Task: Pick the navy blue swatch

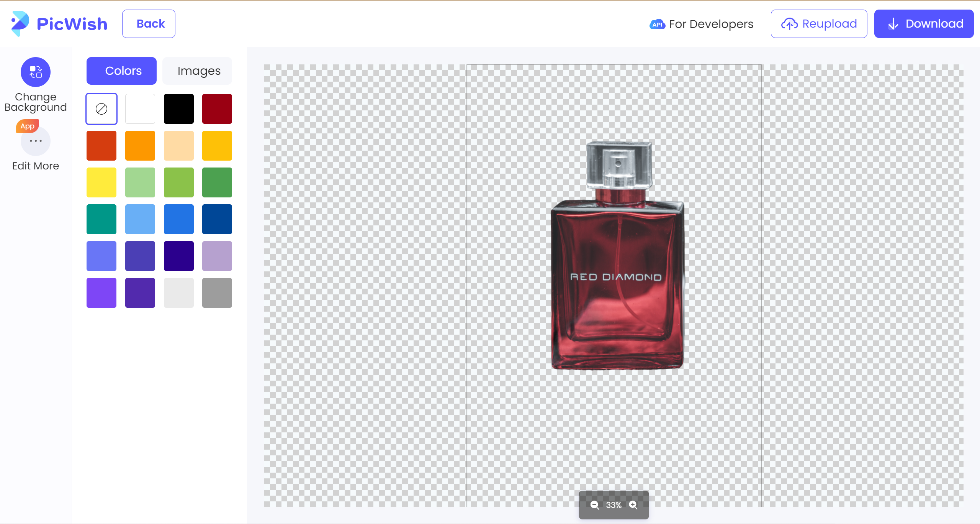Action: pyautogui.click(x=217, y=219)
